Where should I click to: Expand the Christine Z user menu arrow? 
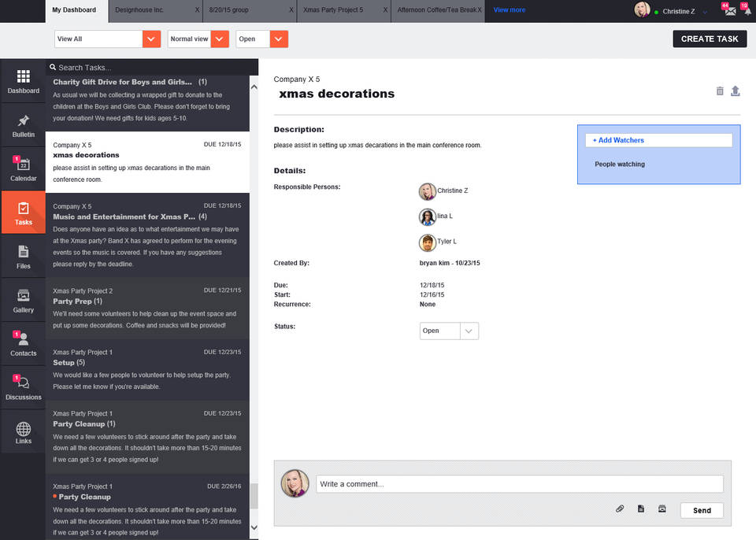tap(705, 12)
